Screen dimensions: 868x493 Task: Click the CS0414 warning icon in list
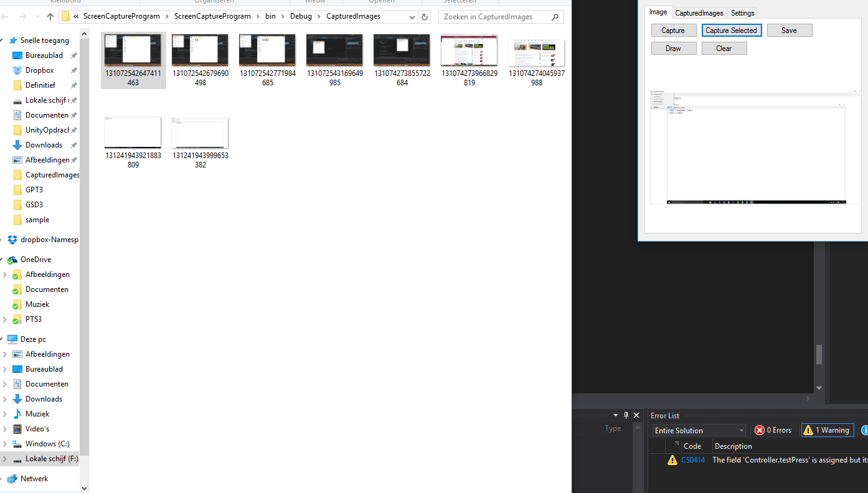tap(672, 460)
